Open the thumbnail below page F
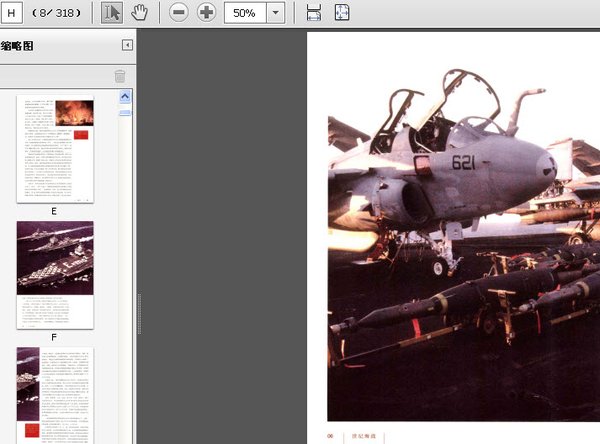The height and width of the screenshot is (444, 600). [55, 395]
